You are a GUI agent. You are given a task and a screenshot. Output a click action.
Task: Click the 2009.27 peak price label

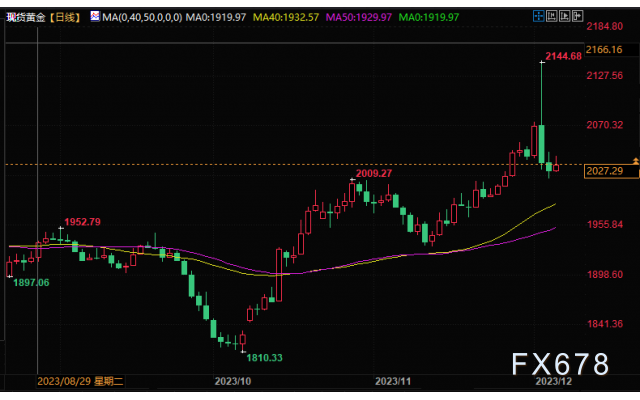coord(373,173)
